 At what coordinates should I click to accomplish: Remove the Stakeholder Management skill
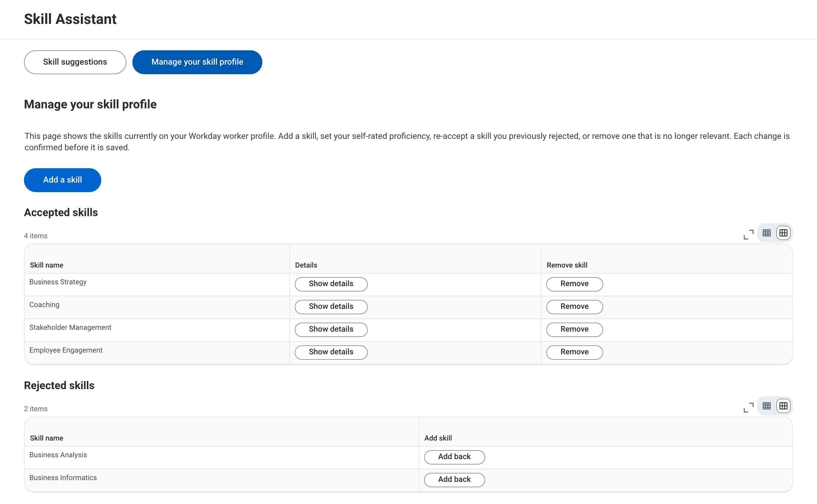pyautogui.click(x=574, y=329)
